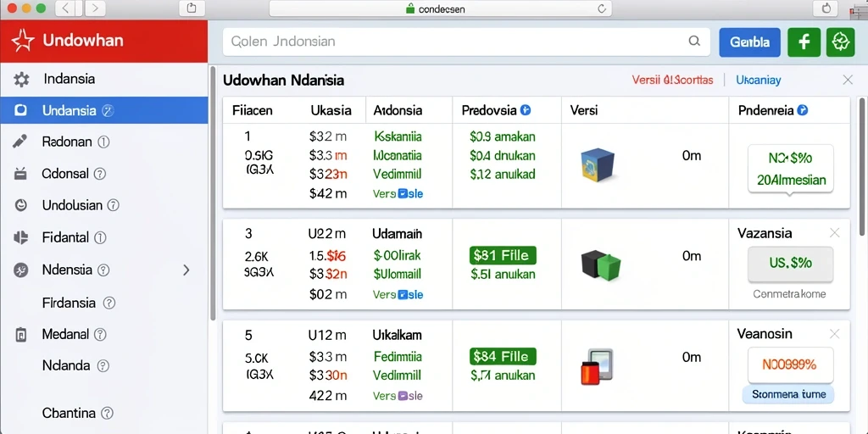The width and height of the screenshot is (868, 434).
Task: Select the Undansia sidebar item
Action: pyautogui.click(x=104, y=110)
